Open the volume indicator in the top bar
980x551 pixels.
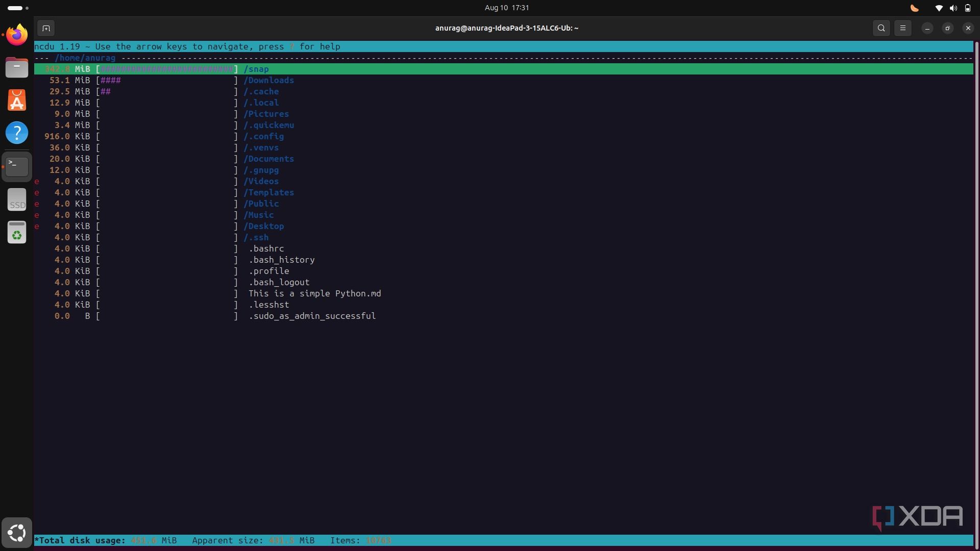pyautogui.click(x=953, y=8)
